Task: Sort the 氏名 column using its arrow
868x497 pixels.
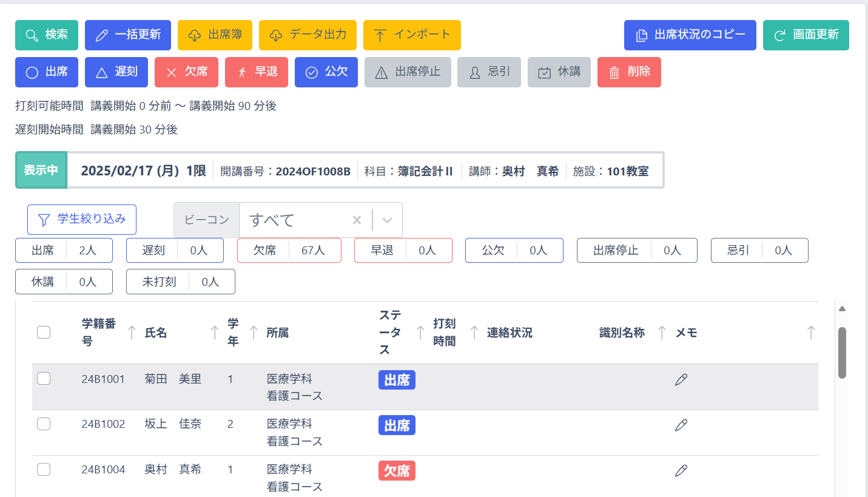Action: (x=214, y=333)
